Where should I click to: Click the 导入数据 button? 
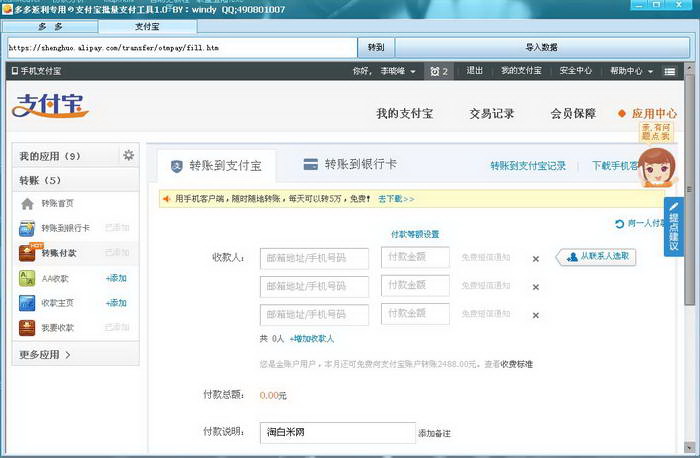(542, 47)
